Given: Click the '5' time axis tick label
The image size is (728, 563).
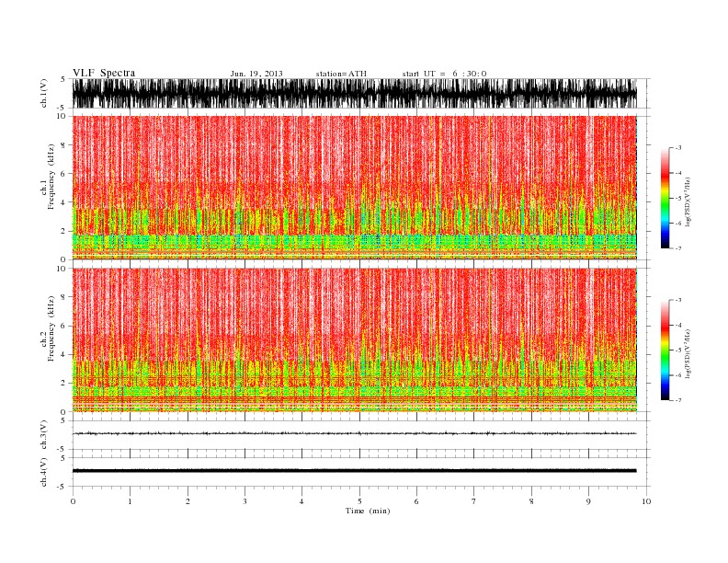Looking at the screenshot, I should 359,501.
